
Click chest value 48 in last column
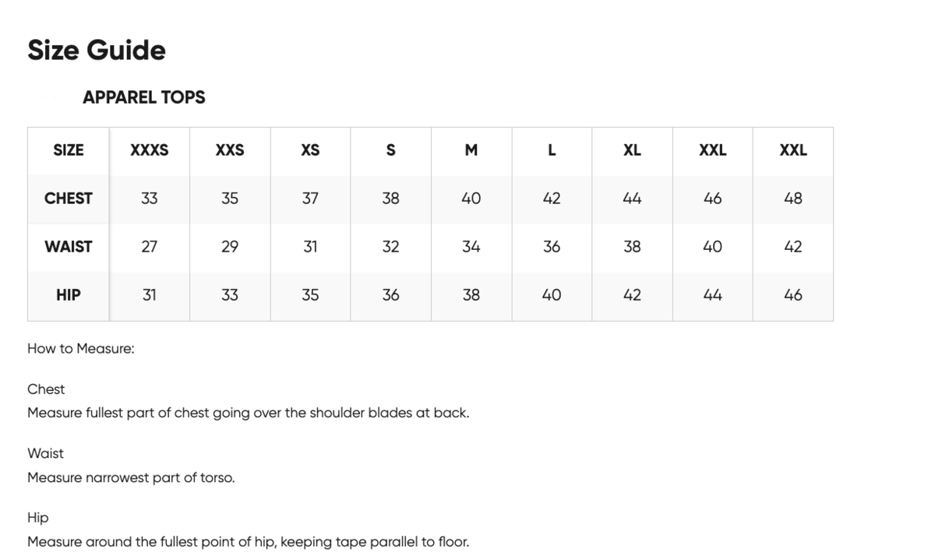pos(793,199)
